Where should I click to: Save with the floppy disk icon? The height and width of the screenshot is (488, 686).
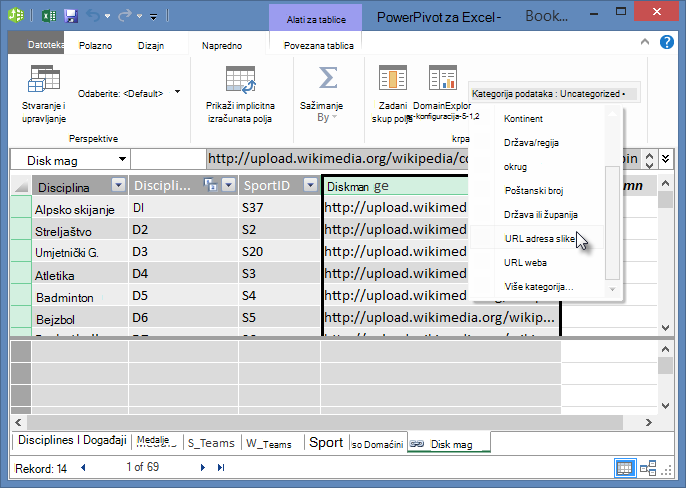pyautogui.click(x=71, y=16)
